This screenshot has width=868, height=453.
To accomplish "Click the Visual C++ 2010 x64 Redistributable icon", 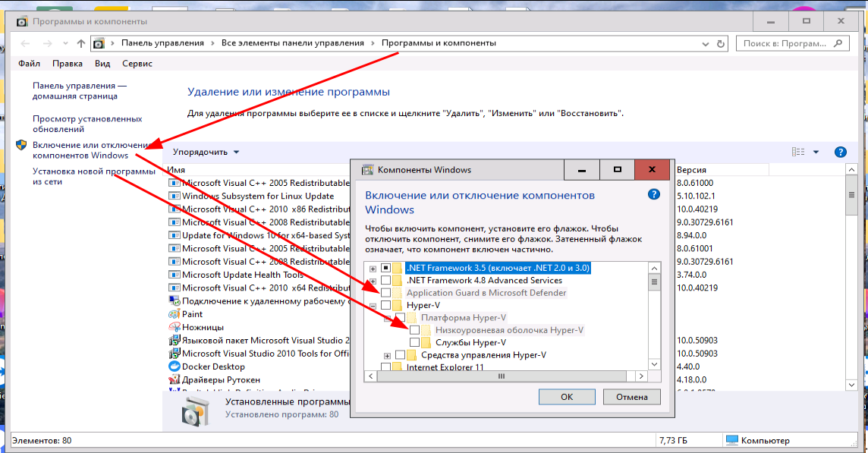I will 175,288.
